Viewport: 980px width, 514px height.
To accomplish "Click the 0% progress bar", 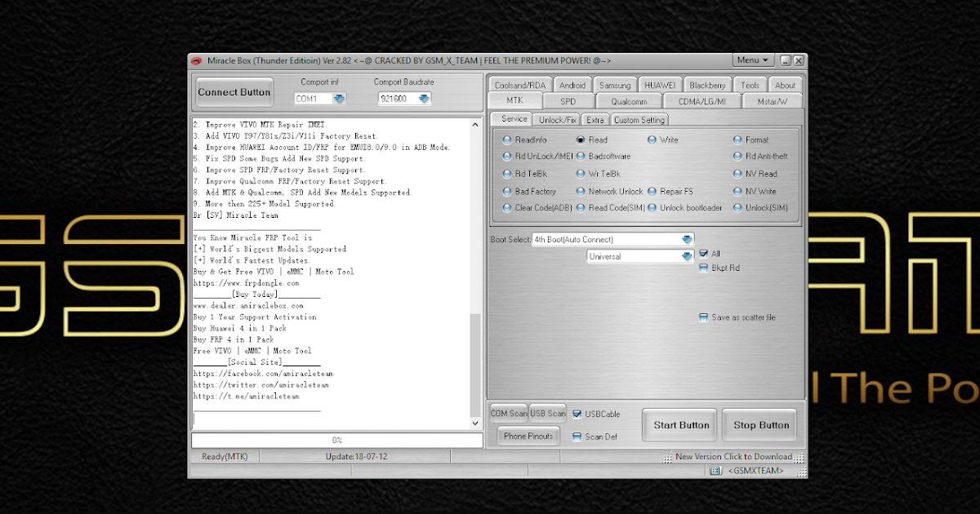I will pyautogui.click(x=336, y=441).
